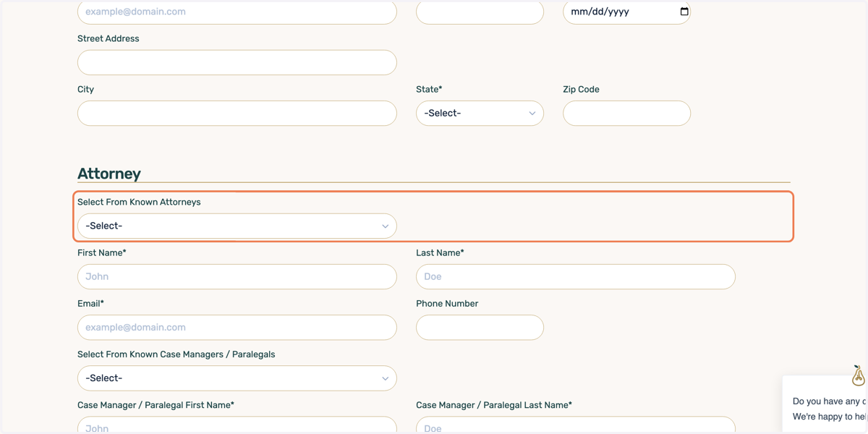The image size is (868, 434).
Task: Click the 'Phone Number' label
Action: pos(447,304)
